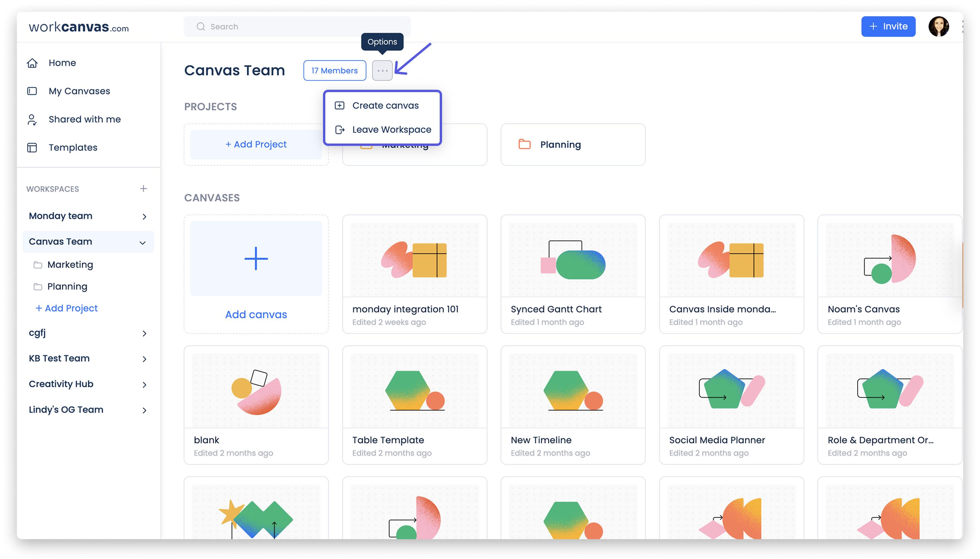Click the Home house icon
The image size is (980, 559).
32,63
